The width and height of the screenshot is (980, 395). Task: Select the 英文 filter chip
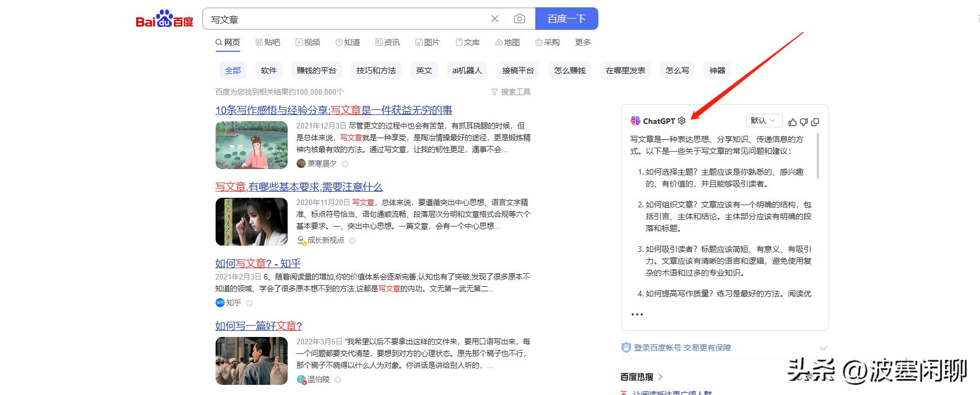[x=424, y=70]
